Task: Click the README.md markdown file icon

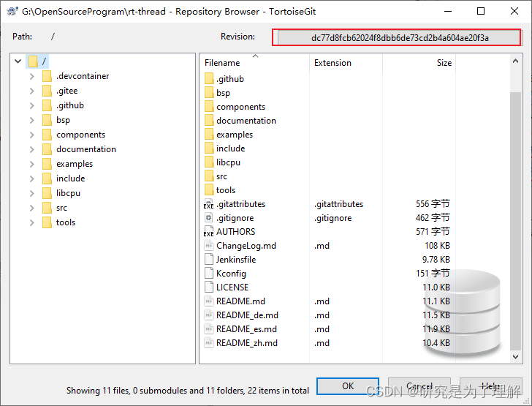Action: (209, 301)
